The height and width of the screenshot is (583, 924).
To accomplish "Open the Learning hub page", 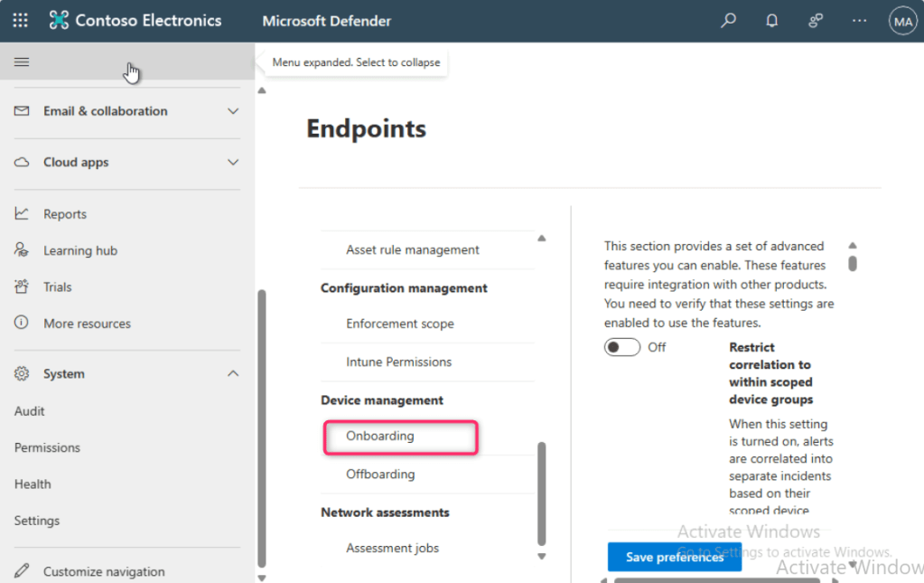I will pos(80,250).
